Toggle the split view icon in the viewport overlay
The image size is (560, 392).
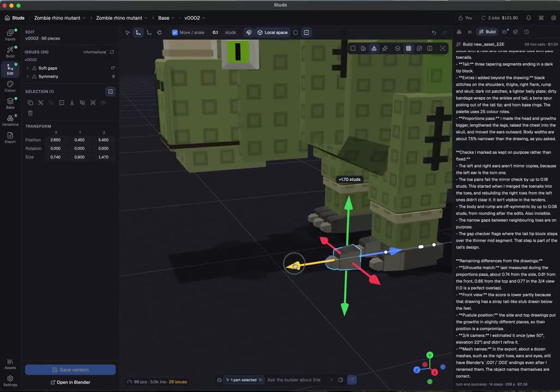pos(430,48)
